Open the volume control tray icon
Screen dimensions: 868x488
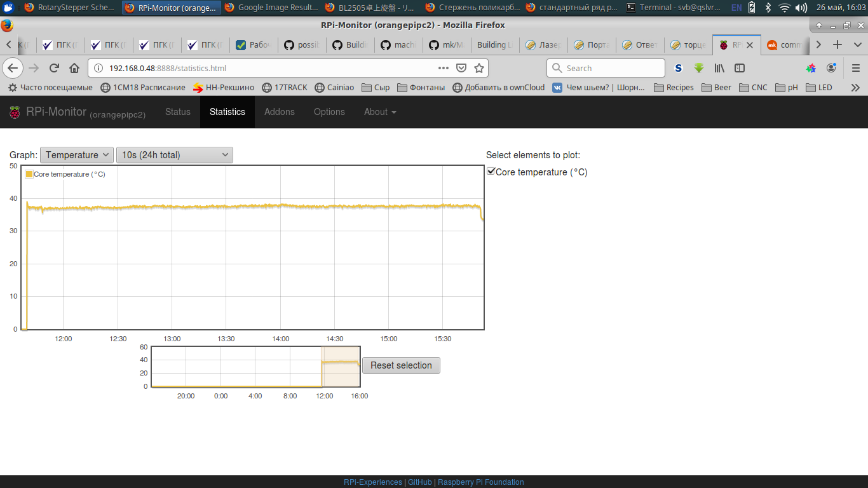coord(801,8)
